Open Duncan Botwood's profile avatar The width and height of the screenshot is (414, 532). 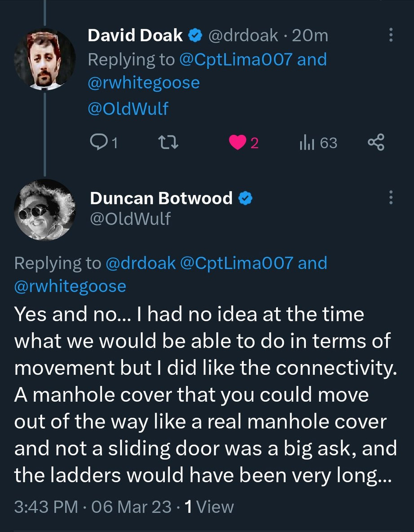point(44,210)
